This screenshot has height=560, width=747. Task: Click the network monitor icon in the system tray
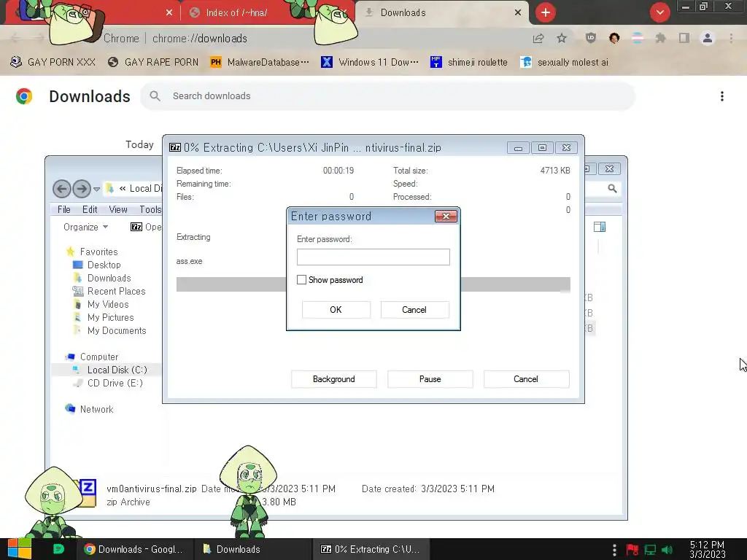coord(650,550)
